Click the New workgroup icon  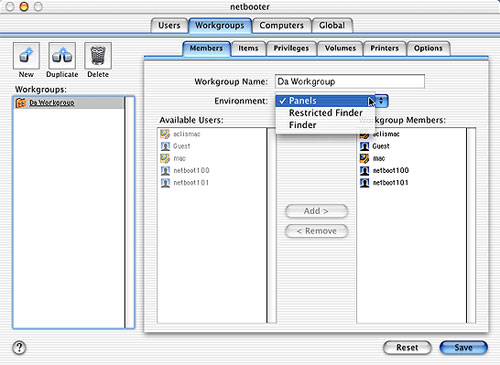(26, 55)
